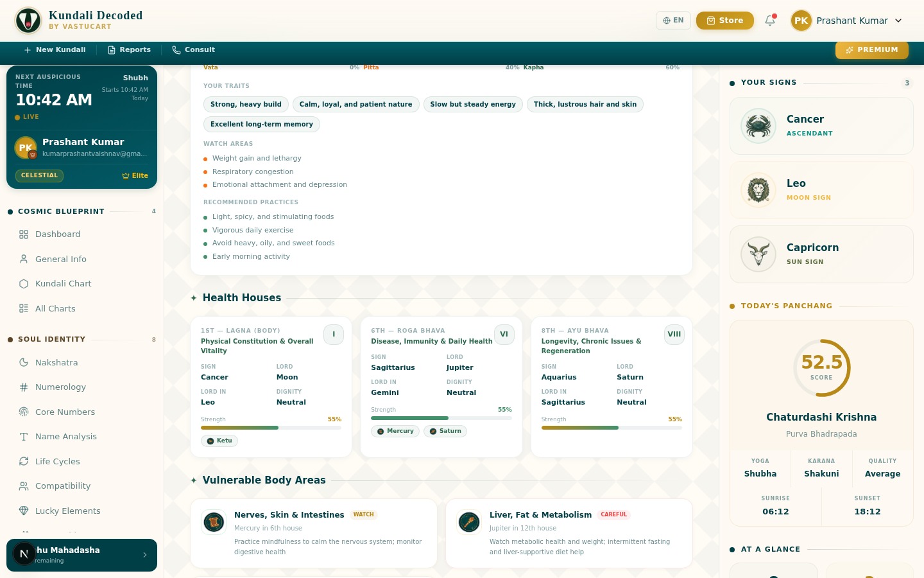Open the Prashant Kumar account dropdown
This screenshot has width=924, height=578.
point(847,21)
